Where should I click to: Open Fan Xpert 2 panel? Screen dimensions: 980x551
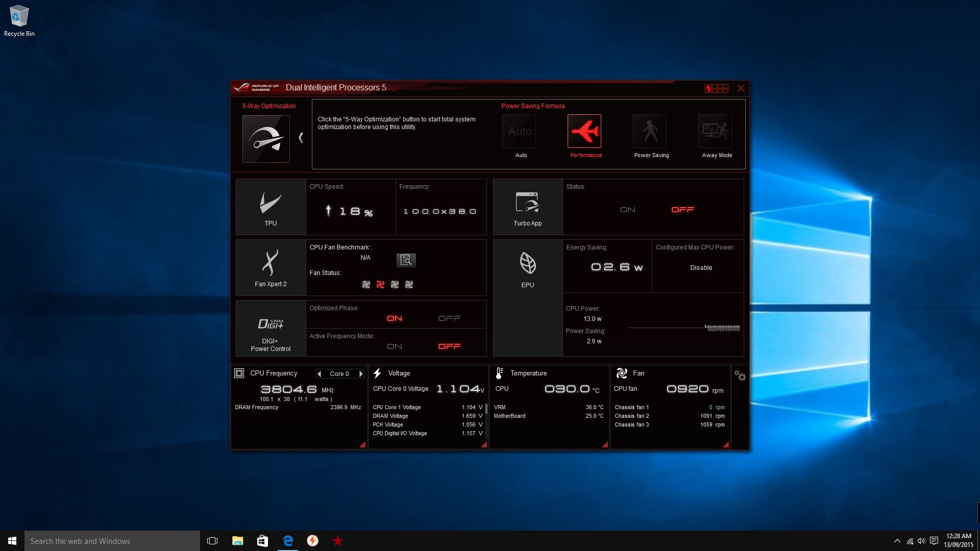pyautogui.click(x=271, y=268)
